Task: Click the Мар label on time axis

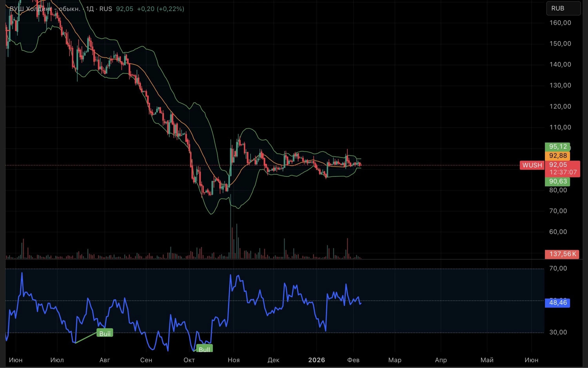Action: pyautogui.click(x=395, y=360)
